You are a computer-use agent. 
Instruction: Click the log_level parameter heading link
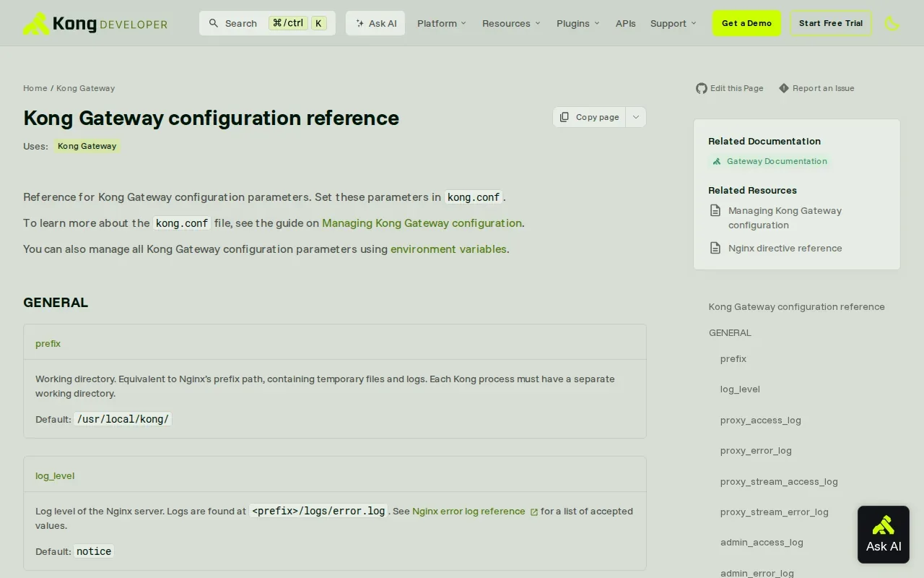pos(55,475)
